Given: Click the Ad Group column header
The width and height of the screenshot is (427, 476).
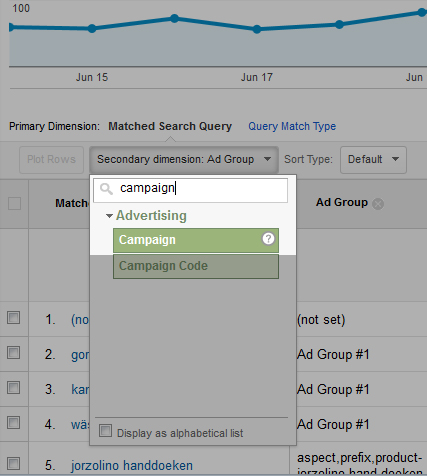Looking at the screenshot, I should (x=342, y=202).
